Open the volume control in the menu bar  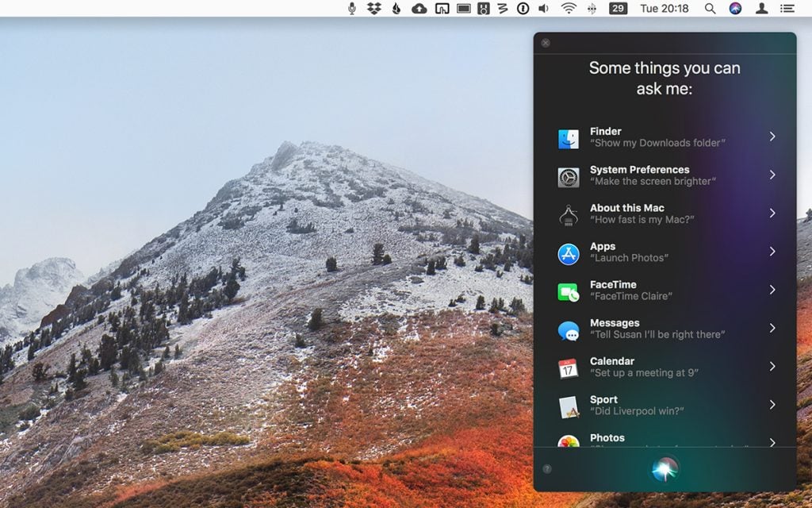tap(544, 8)
